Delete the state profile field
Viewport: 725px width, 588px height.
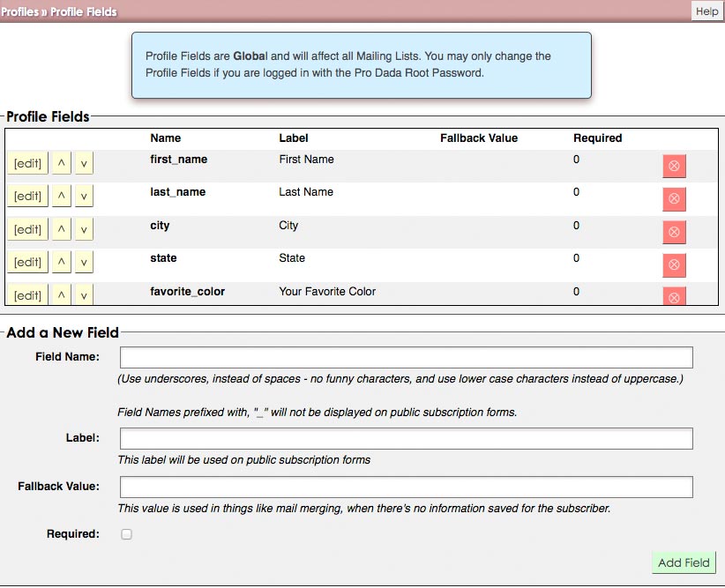click(x=674, y=265)
